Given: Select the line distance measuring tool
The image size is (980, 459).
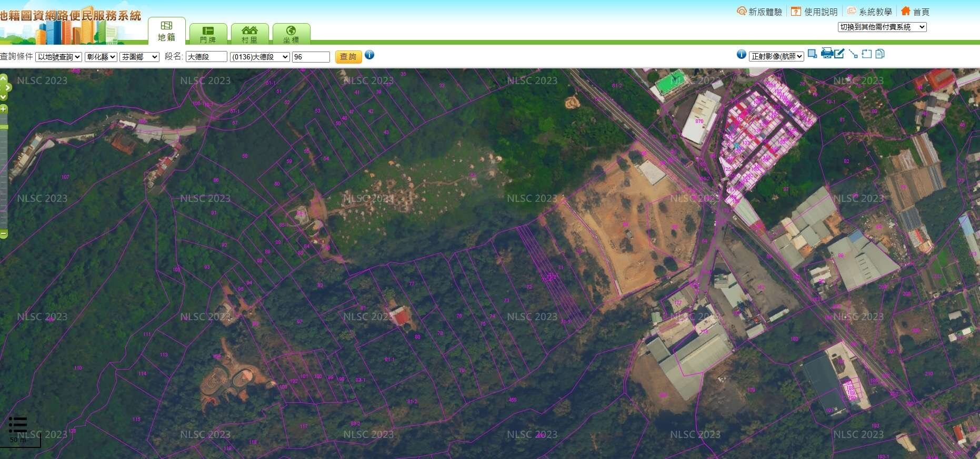Looking at the screenshot, I should click(853, 54).
